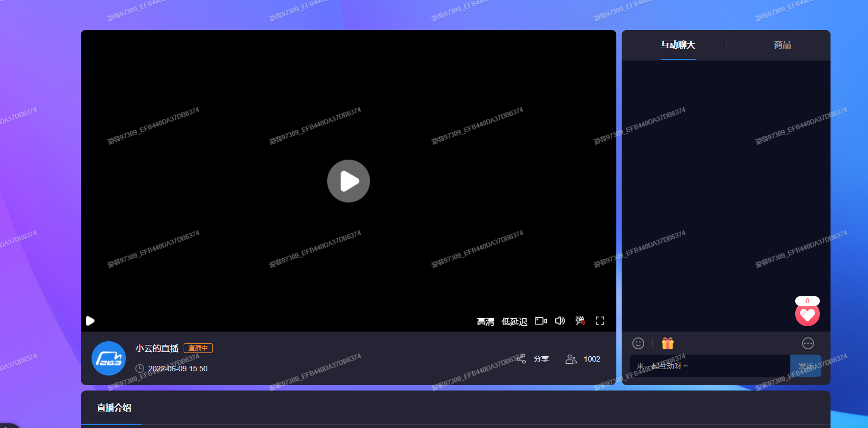Expand the three-dots more options in chat
868x428 pixels.
click(808, 343)
